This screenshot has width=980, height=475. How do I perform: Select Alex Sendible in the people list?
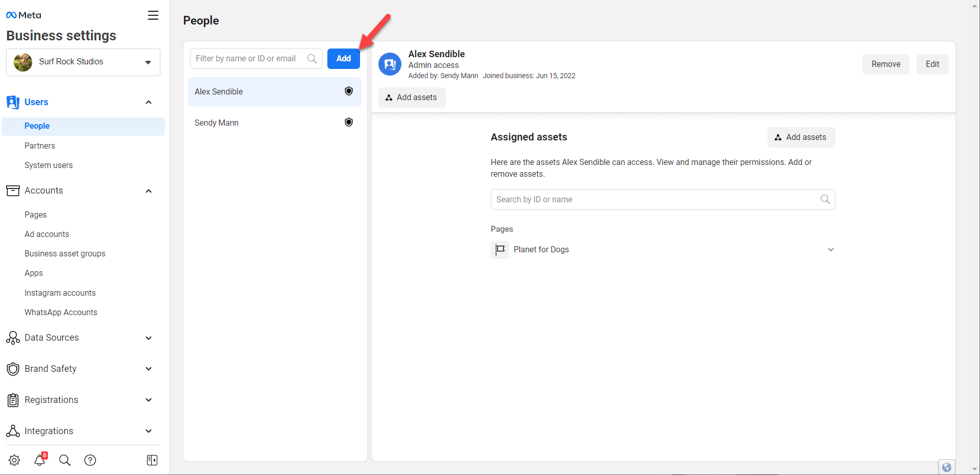click(x=275, y=92)
